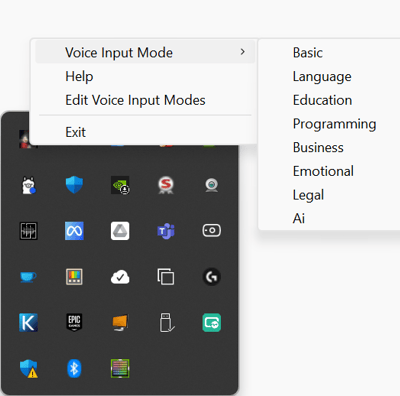The height and width of the screenshot is (396, 400).
Task: Pick the Education voice input mode
Action: coord(322,100)
